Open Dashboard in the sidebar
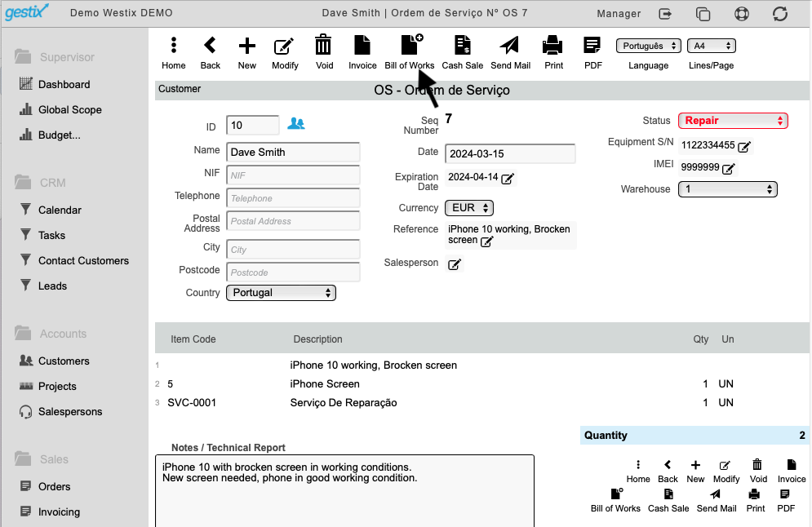 64,84
